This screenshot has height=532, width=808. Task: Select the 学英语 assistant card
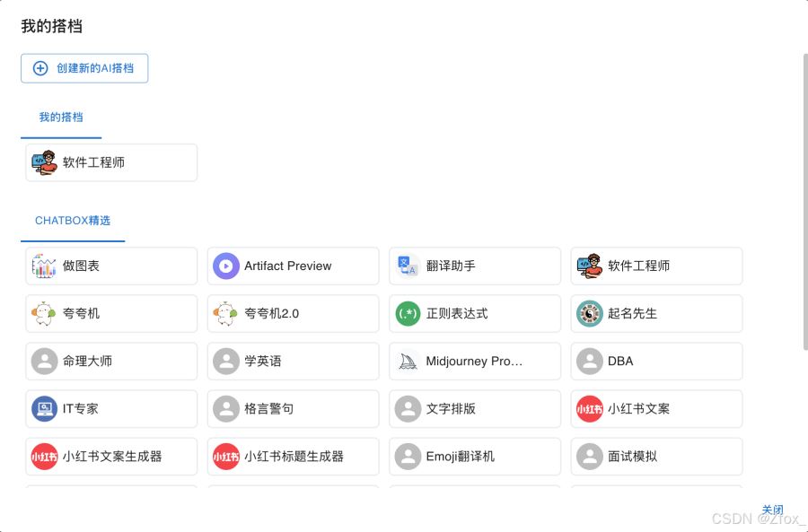click(x=293, y=361)
